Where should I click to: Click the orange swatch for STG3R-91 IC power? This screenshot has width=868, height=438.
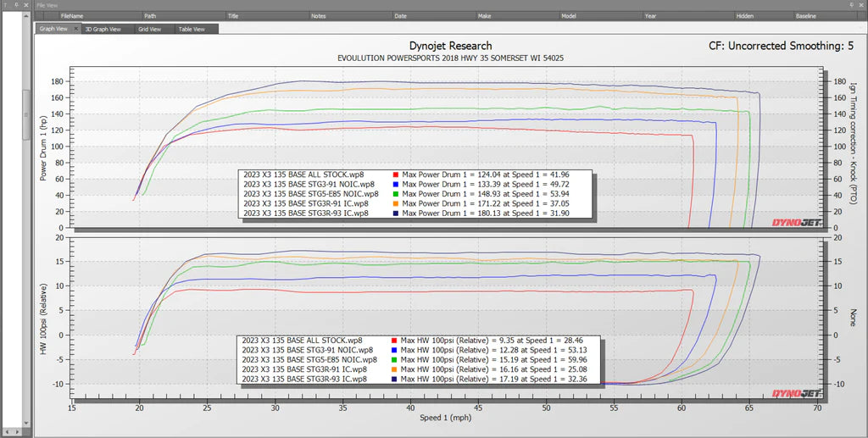[396, 204]
